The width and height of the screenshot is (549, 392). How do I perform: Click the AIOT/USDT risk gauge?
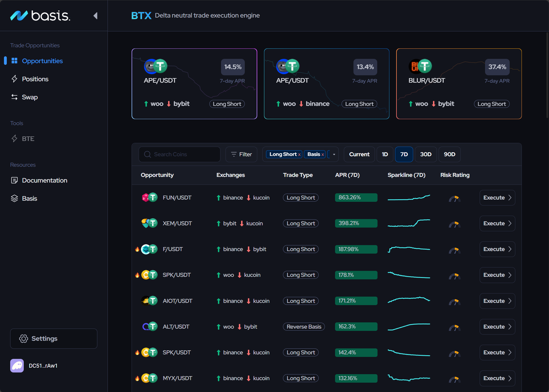point(455,302)
